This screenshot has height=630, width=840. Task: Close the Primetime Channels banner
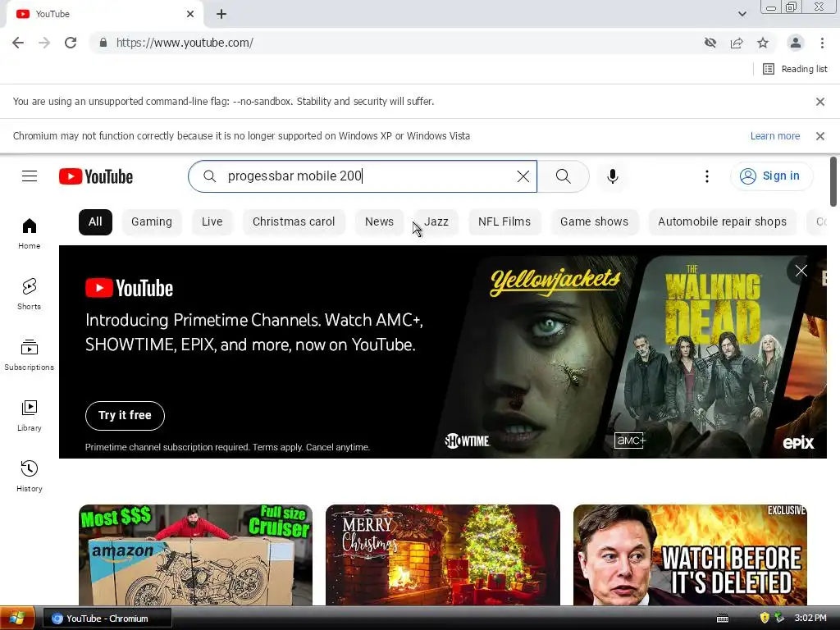pos(801,271)
